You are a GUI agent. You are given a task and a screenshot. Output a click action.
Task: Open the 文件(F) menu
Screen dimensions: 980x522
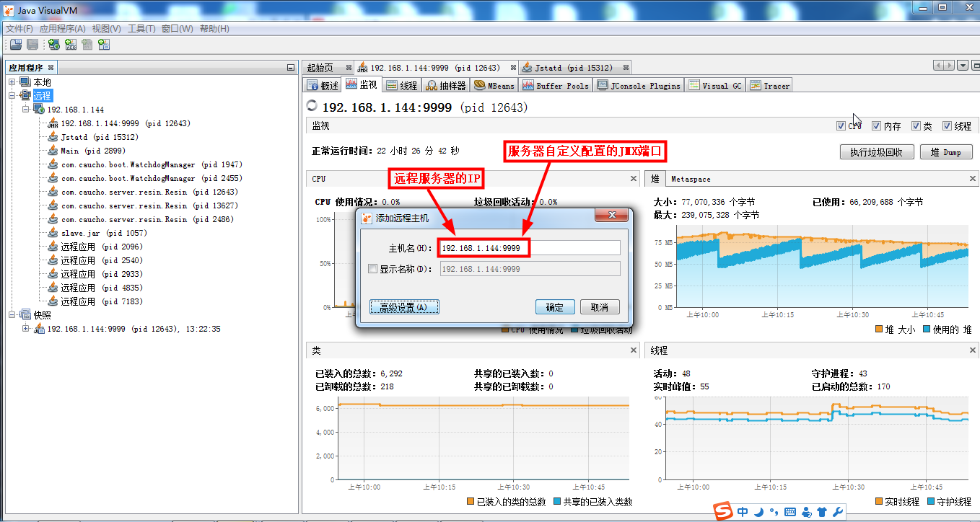point(19,29)
